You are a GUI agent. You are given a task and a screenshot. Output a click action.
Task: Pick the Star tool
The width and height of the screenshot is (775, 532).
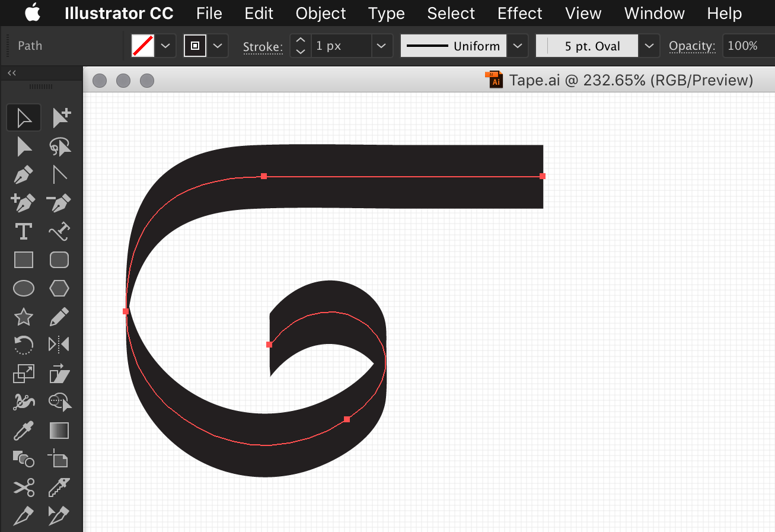coord(23,317)
